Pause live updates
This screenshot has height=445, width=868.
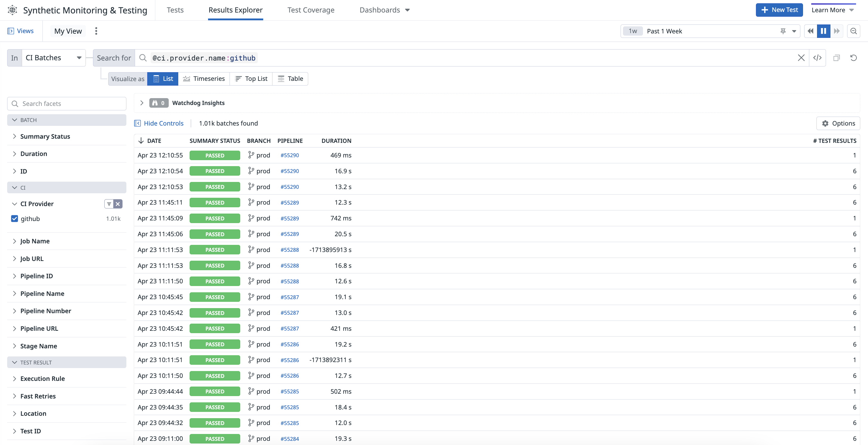click(823, 31)
